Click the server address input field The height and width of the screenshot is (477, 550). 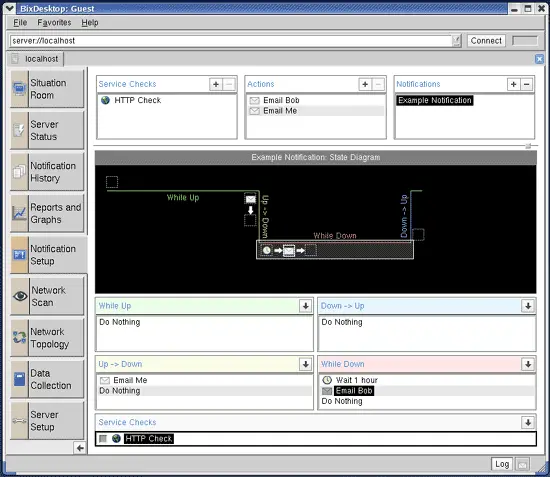231,41
